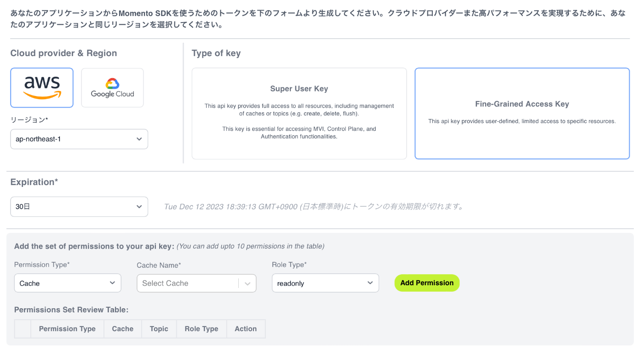
Task: Choose the Fine-Grained Access Key type
Action: pyautogui.click(x=522, y=113)
